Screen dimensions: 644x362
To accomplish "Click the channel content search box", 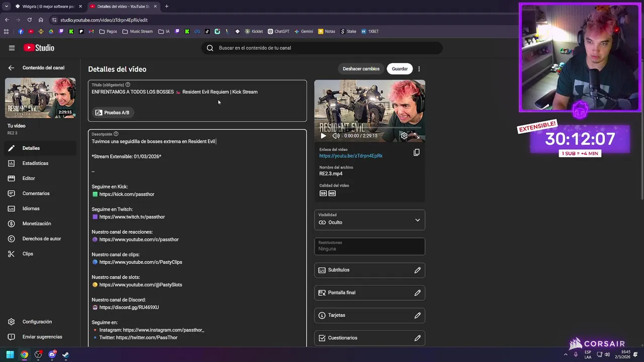I will pos(322,48).
